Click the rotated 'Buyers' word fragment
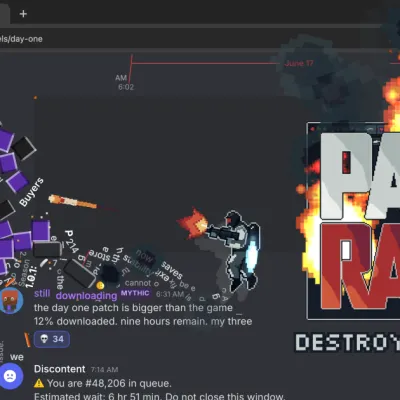Viewport: 400px width, 400px height. pos(32,192)
